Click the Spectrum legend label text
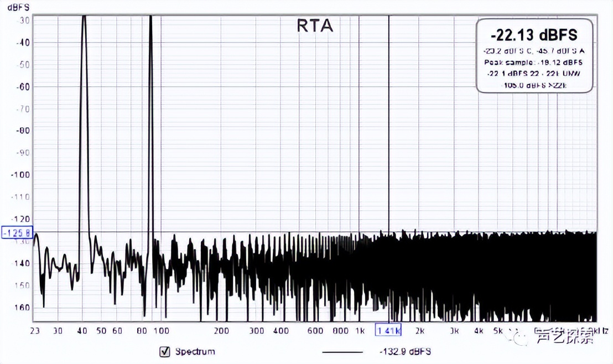 pyautogui.click(x=195, y=351)
